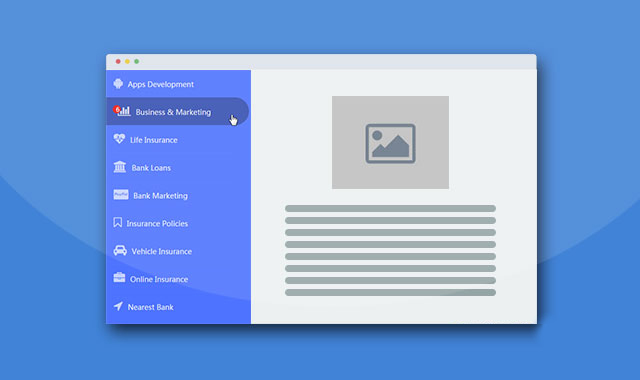Choose Insurance Policies from the sidebar

[157, 224]
